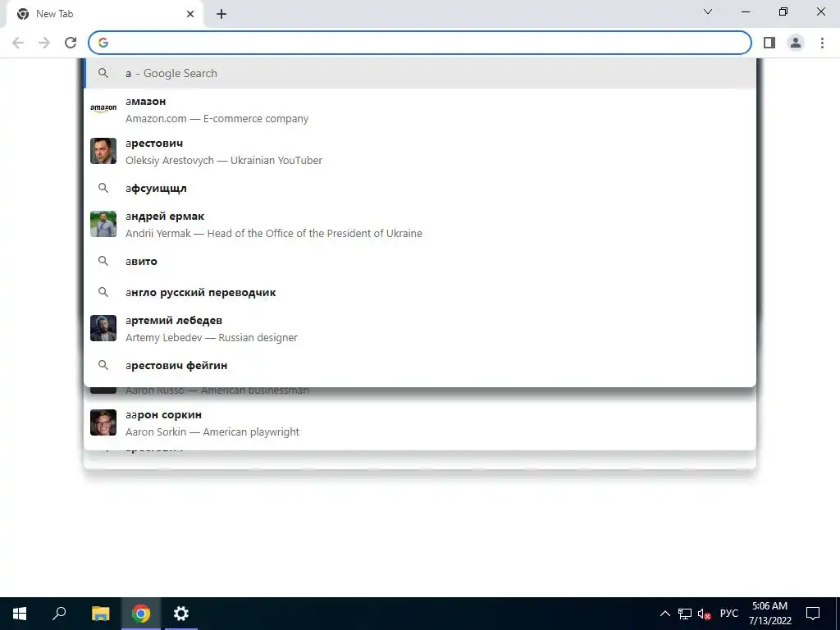Focus the address bar input
The height and width of the screenshot is (630, 840).
pos(420,43)
